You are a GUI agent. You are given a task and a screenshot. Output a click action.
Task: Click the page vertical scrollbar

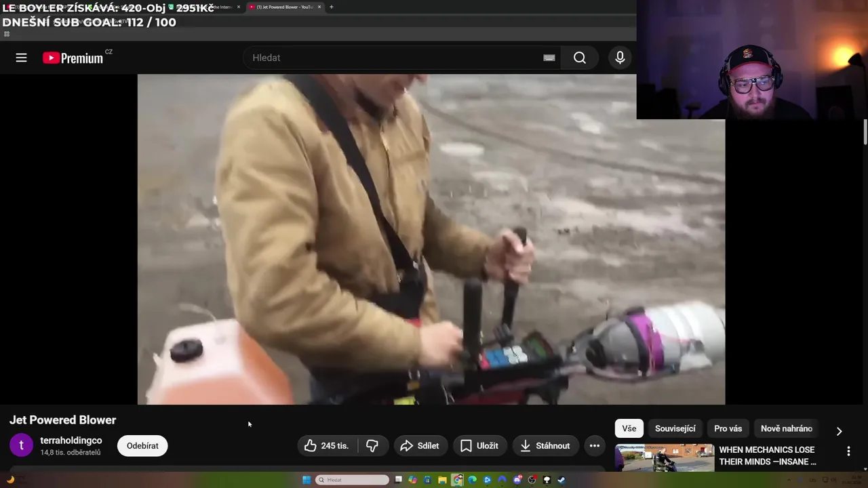865,132
